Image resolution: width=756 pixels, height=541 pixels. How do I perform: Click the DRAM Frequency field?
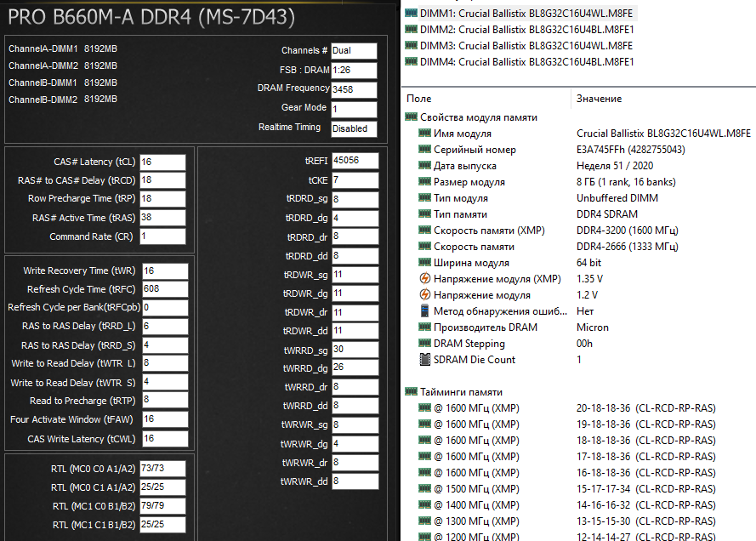coord(354,89)
